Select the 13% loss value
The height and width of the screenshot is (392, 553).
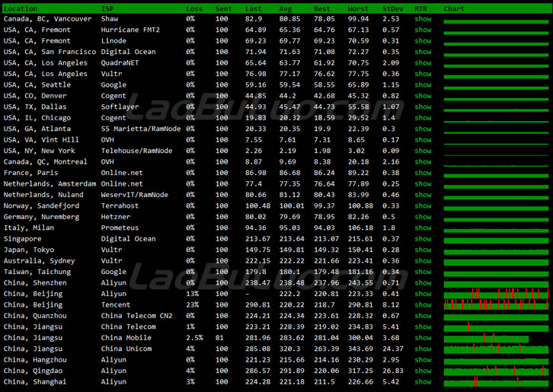click(192, 294)
